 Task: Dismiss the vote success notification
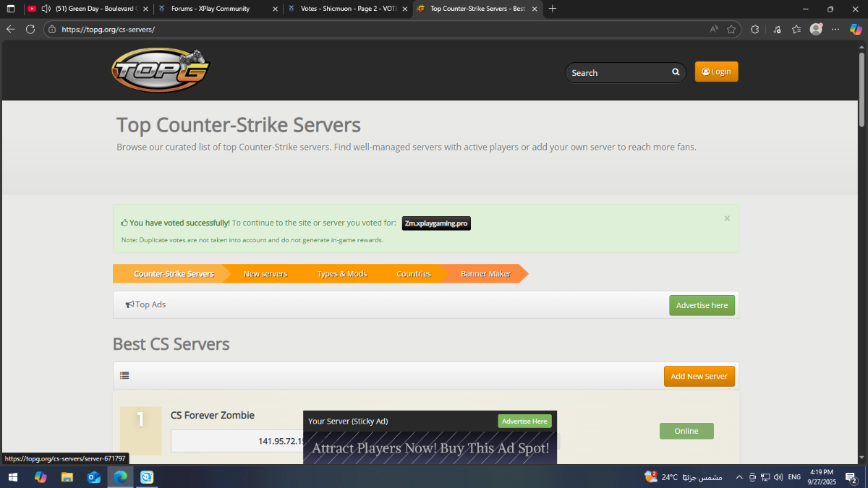(x=727, y=218)
